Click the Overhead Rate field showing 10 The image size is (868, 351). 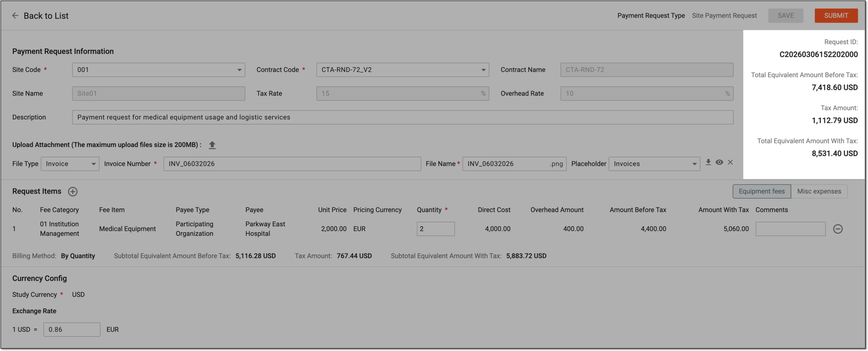pyautogui.click(x=647, y=93)
